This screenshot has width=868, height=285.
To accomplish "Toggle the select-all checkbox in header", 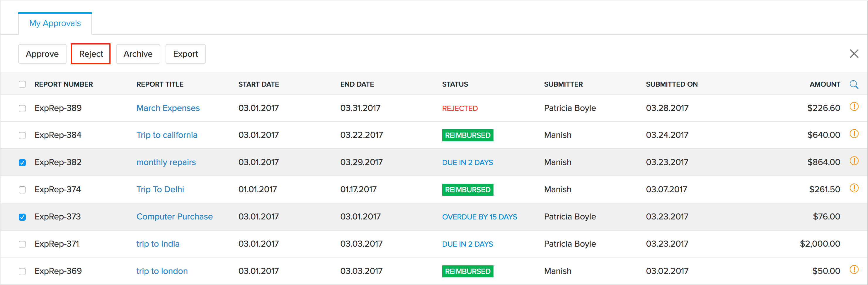I will [22, 84].
